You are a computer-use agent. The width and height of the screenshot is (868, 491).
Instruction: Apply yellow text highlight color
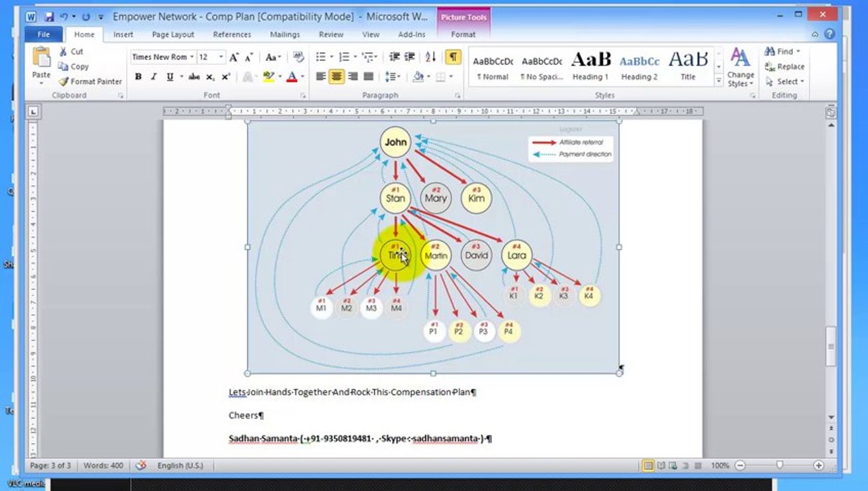click(268, 77)
